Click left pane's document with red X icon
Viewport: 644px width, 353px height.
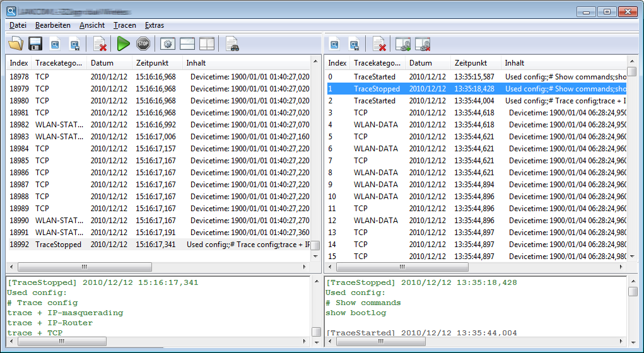tap(100, 43)
